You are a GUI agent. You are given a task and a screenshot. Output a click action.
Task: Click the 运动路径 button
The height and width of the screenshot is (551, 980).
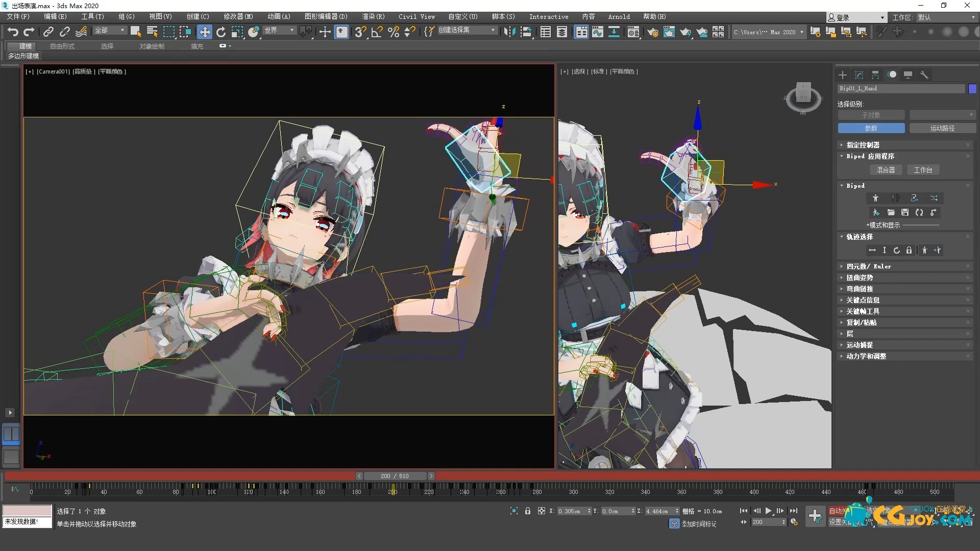[x=942, y=128]
